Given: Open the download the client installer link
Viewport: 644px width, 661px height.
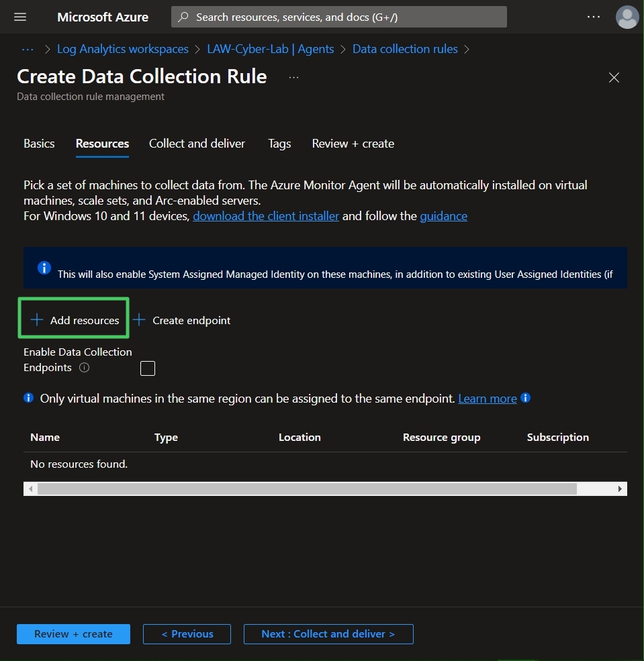Looking at the screenshot, I should pos(266,216).
